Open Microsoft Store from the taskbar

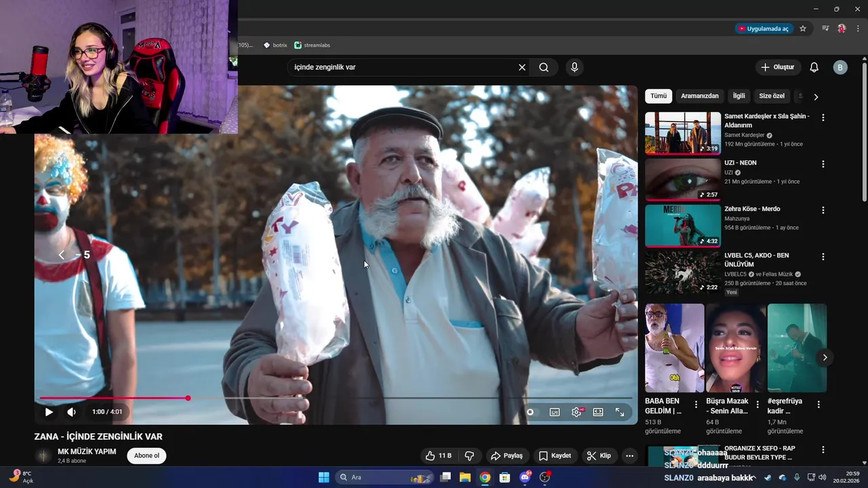click(x=505, y=477)
